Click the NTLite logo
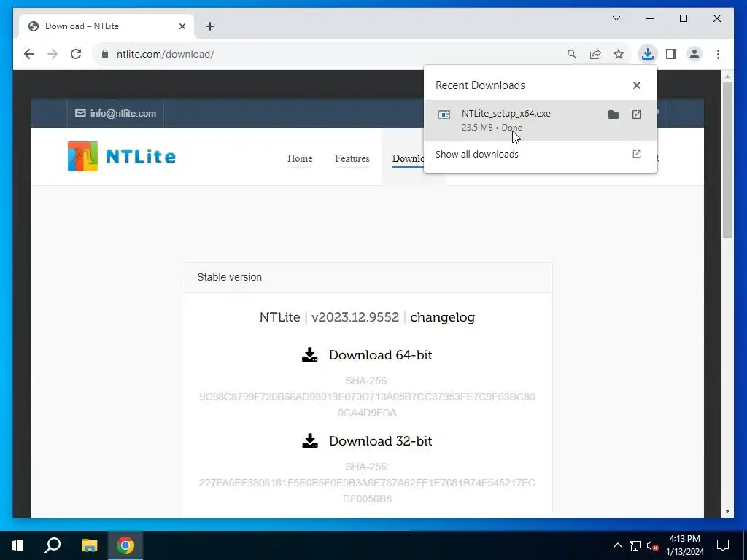This screenshot has width=747, height=560. (x=122, y=156)
